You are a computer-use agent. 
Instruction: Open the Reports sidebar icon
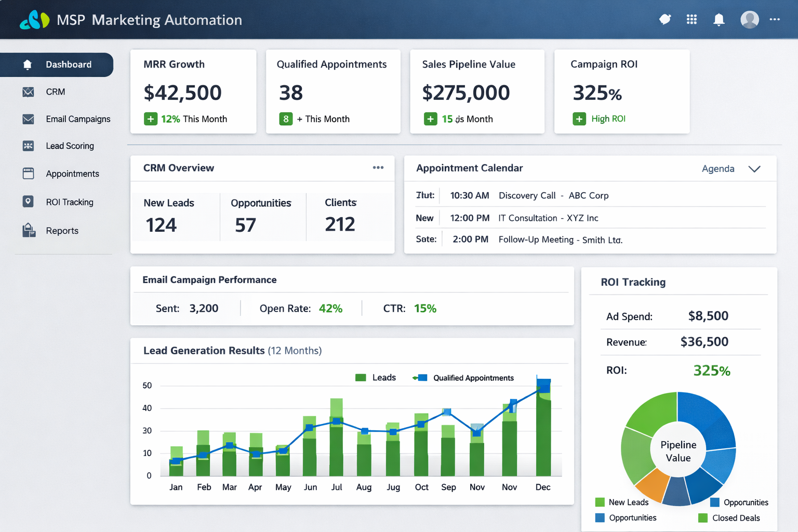coord(28,230)
